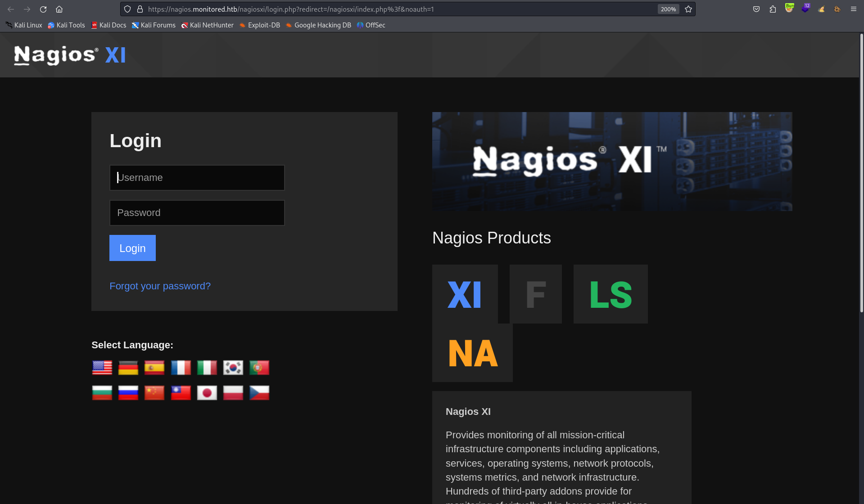Open the Forgot your password link
864x504 pixels.
tap(160, 286)
